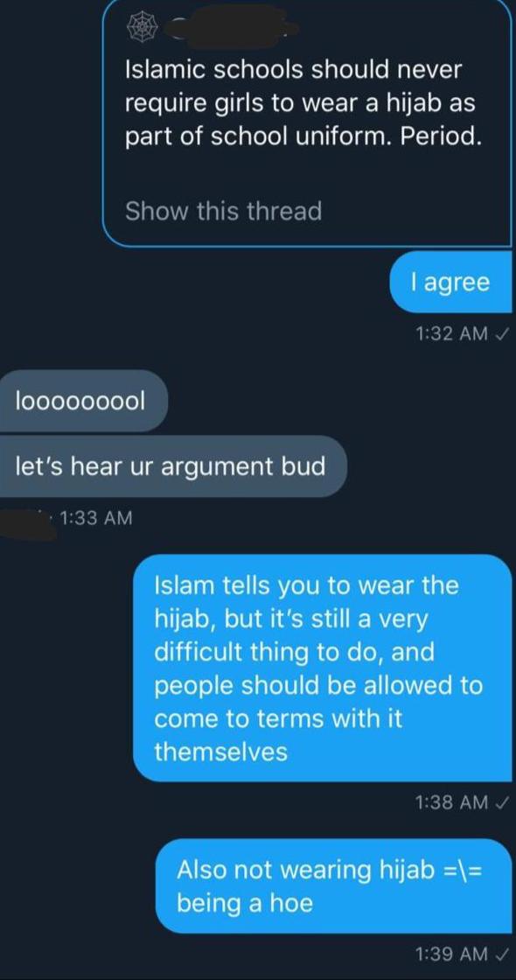Viewport: 516px width, 980px height.
Task: Select the "let's hear ur argument bud" message
Action: pos(171,466)
